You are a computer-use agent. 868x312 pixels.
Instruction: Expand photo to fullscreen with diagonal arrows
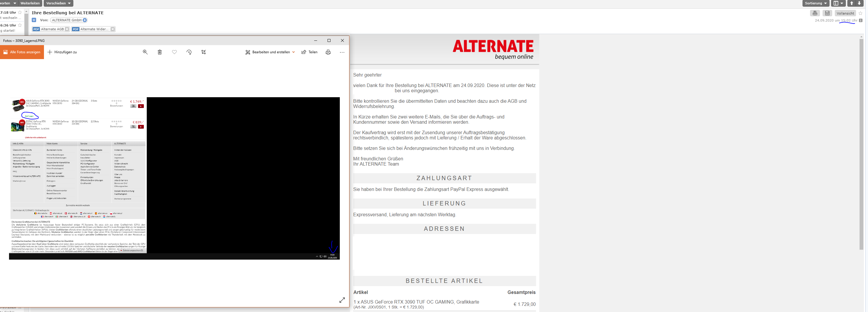tap(342, 300)
